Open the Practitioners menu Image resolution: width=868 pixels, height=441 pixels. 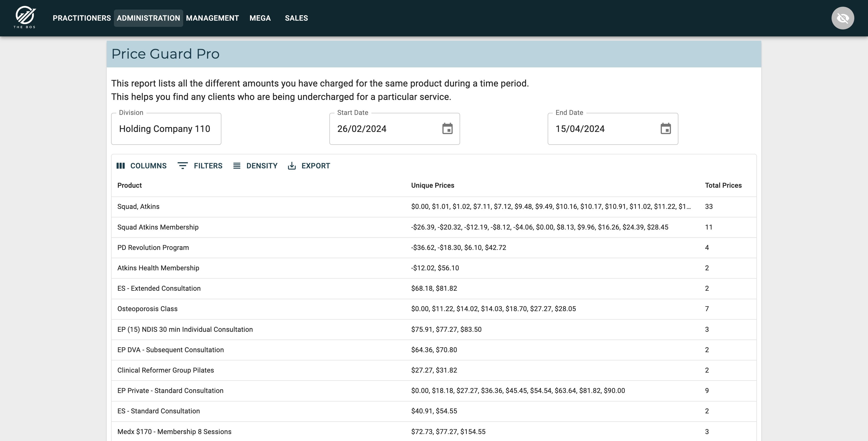coord(82,18)
